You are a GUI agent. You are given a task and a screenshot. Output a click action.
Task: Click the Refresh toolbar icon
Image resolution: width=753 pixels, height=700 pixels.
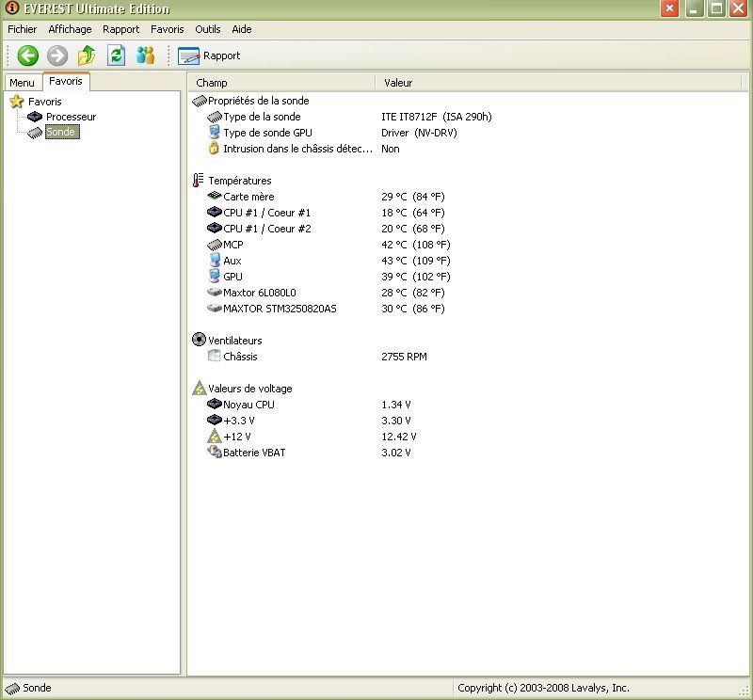pyautogui.click(x=116, y=56)
